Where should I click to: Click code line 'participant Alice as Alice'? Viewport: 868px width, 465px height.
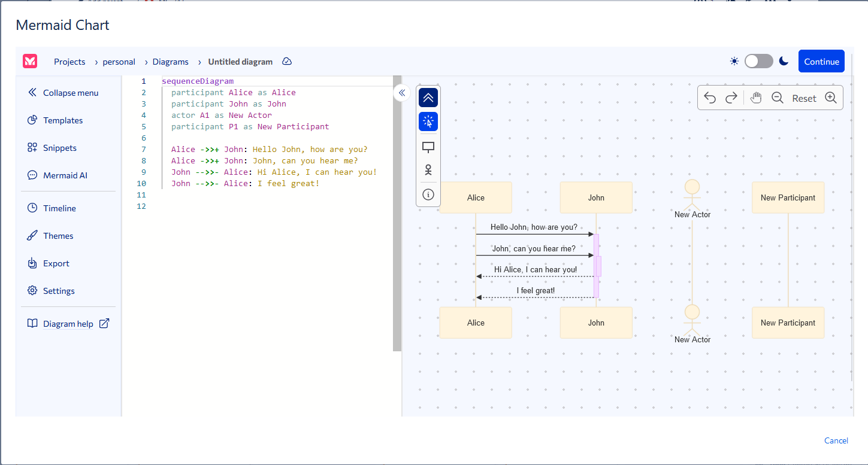pyautogui.click(x=234, y=92)
